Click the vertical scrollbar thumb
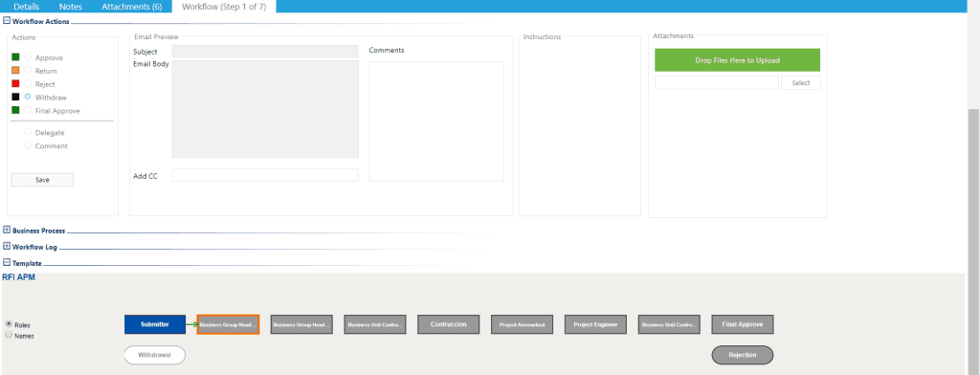980x375 pixels. pos(973,241)
